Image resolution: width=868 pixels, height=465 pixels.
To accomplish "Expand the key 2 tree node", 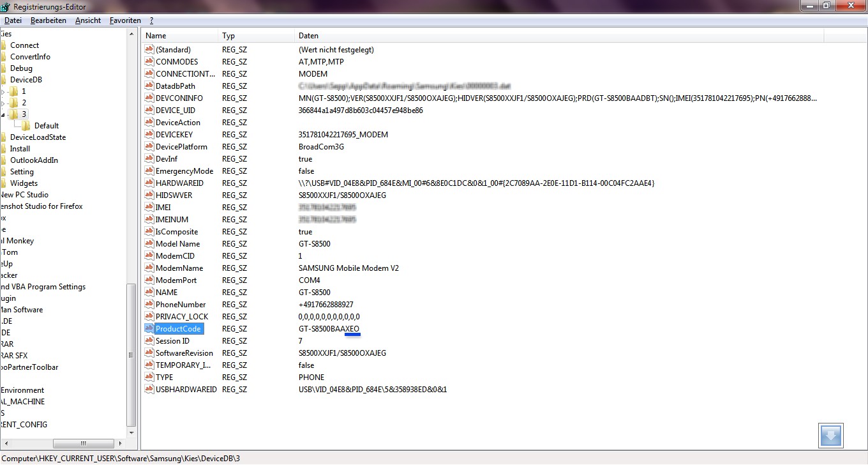I will tap(3, 103).
